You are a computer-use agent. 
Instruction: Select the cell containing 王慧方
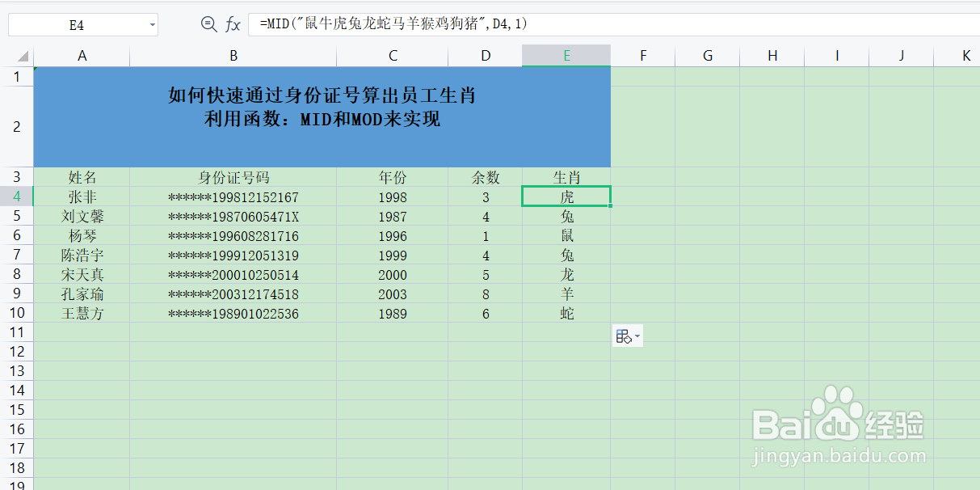82,313
